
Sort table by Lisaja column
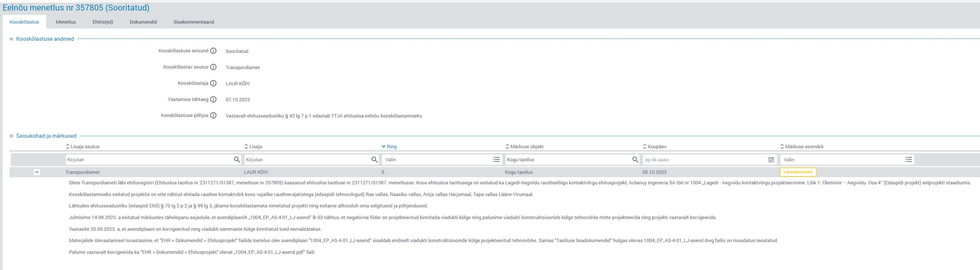(253, 147)
